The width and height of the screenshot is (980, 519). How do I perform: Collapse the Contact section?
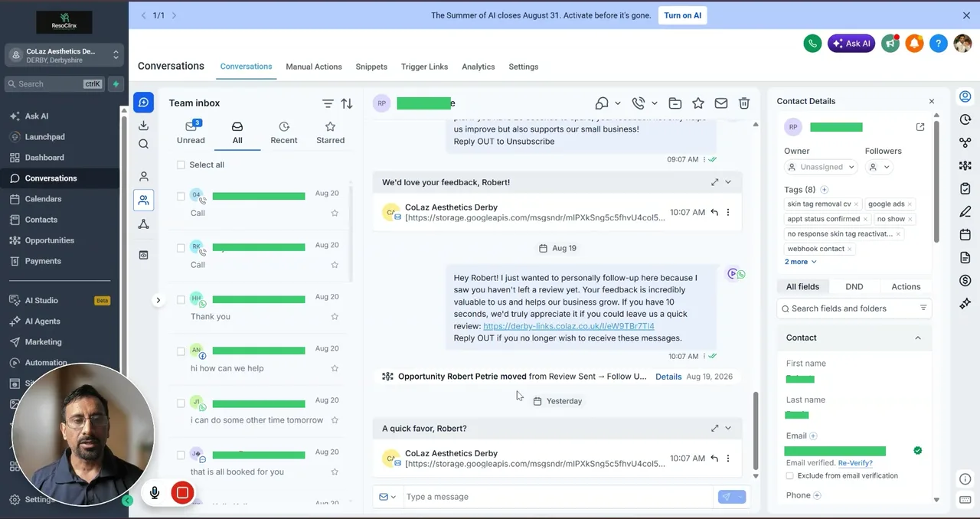[x=918, y=338]
